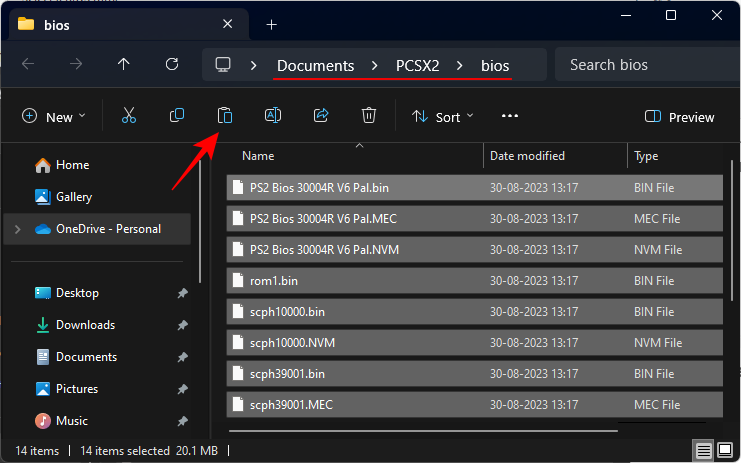Click the Copy icon in toolbar
Image resolution: width=741 pixels, height=463 pixels.
[x=177, y=115]
